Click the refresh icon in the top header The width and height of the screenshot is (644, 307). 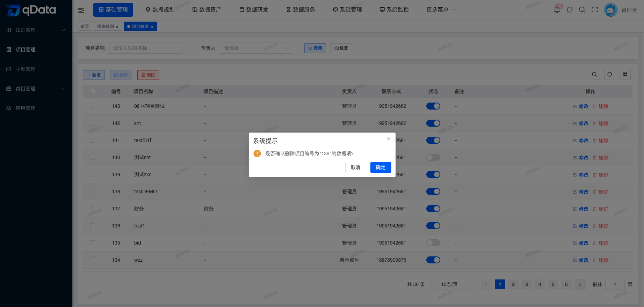click(570, 10)
